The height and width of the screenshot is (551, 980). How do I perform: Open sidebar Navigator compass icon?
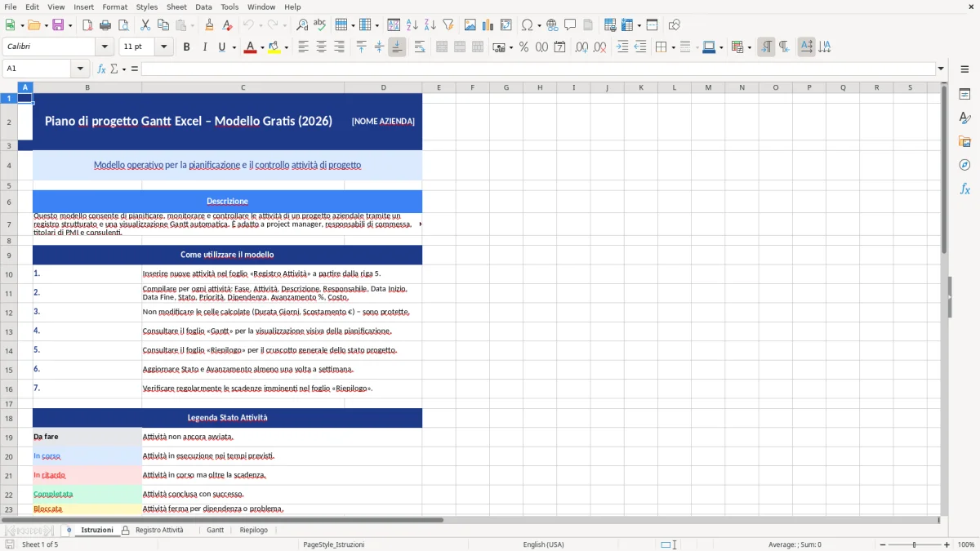pos(964,165)
